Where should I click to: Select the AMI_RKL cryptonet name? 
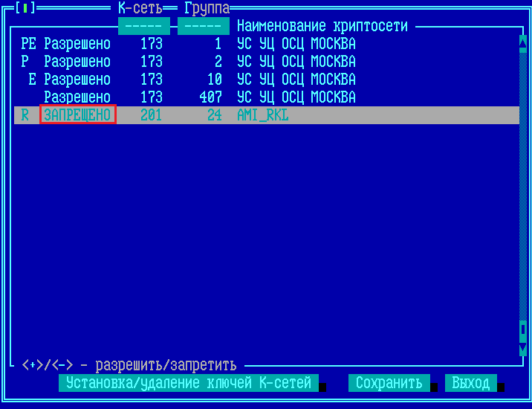[262, 115]
